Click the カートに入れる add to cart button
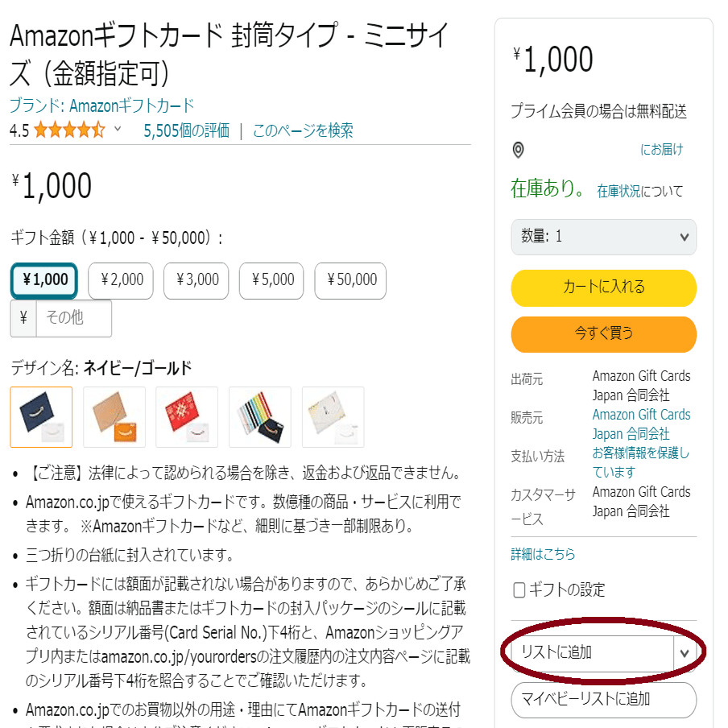The height and width of the screenshot is (728, 728). click(602, 287)
